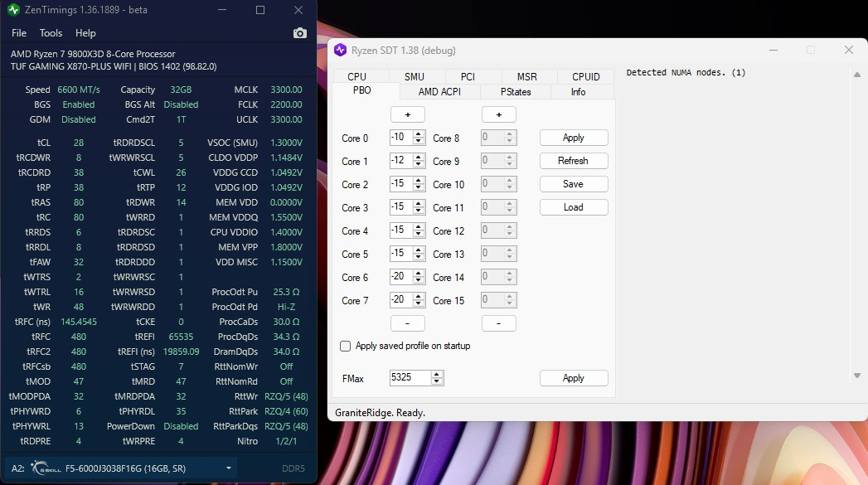Increase Core 1 offset with up arrow
This screenshot has width=868, height=485.
click(x=419, y=158)
